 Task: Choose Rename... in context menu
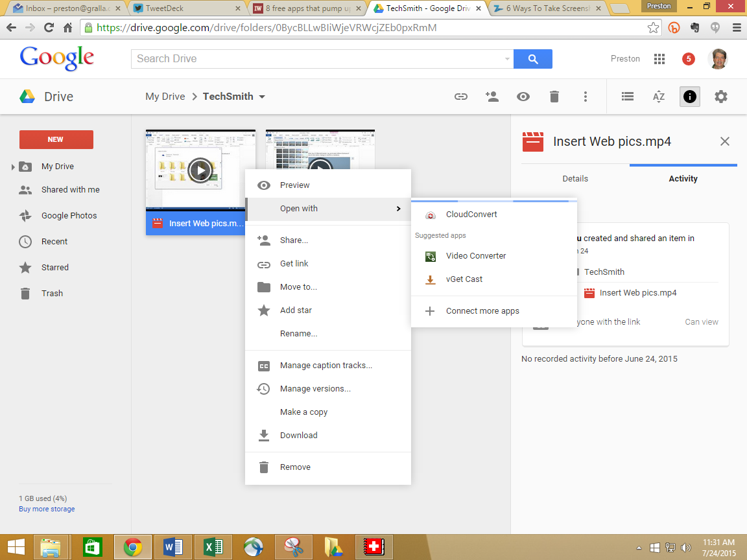coord(327,334)
